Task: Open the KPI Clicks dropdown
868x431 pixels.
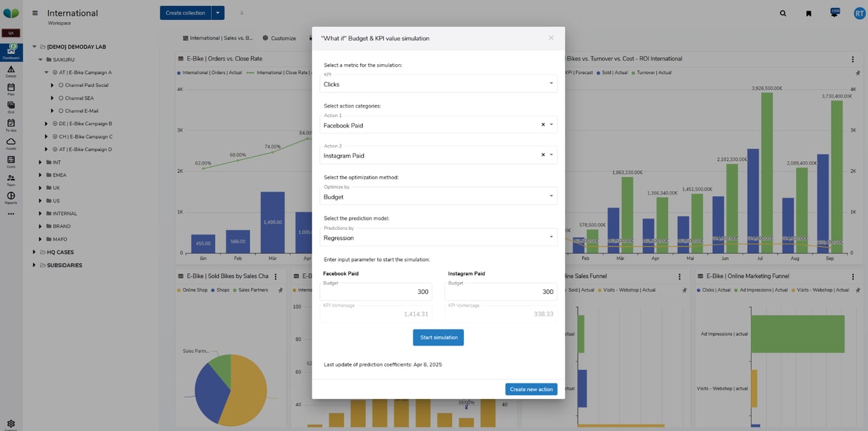Action: click(438, 84)
